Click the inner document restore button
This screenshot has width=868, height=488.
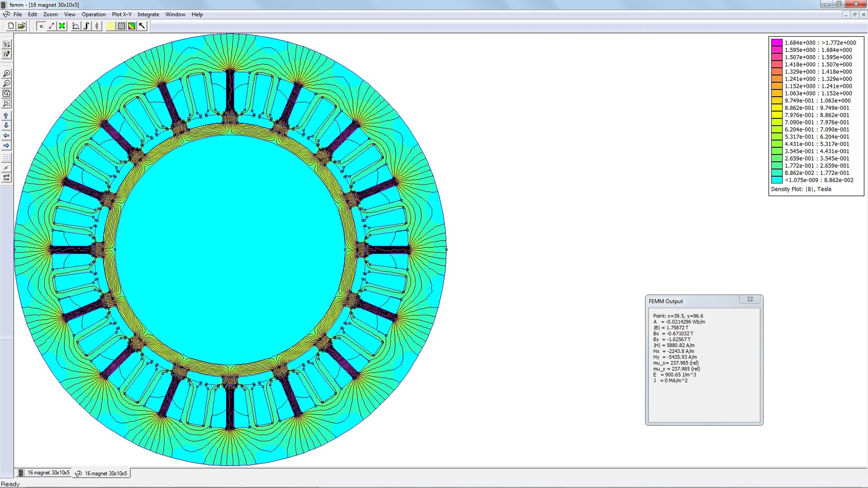pyautogui.click(x=855, y=15)
